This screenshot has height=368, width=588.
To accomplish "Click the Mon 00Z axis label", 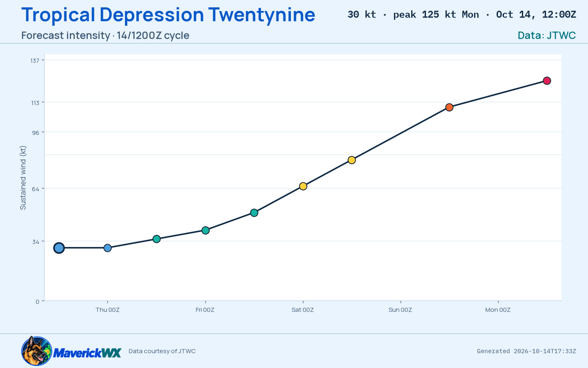I will [498, 310].
